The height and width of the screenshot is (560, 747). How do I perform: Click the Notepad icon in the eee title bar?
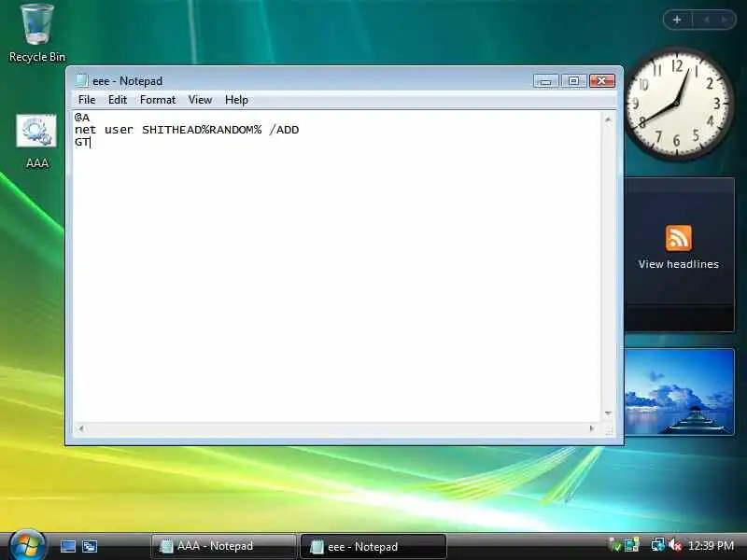[x=81, y=81]
